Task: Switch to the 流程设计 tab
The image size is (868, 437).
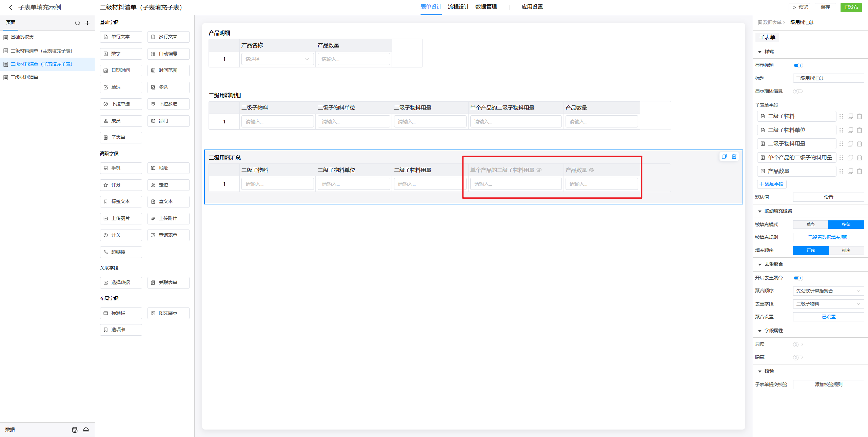Action: pos(458,7)
